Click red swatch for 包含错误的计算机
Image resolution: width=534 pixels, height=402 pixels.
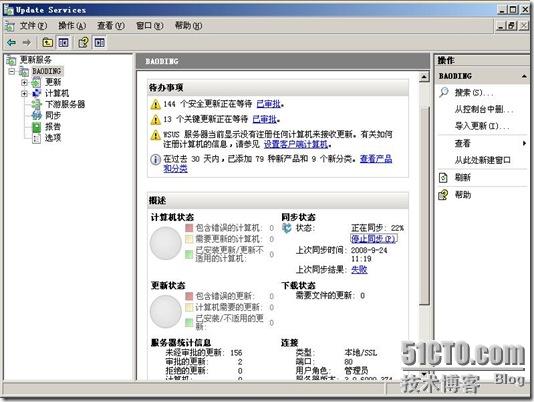[189, 228]
